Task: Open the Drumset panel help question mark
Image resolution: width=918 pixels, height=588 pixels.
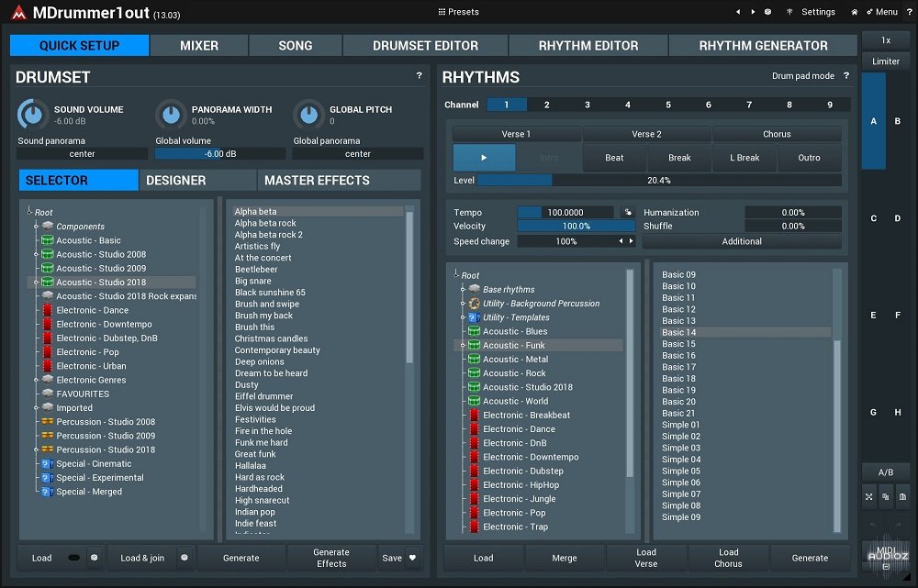Action: pos(420,75)
